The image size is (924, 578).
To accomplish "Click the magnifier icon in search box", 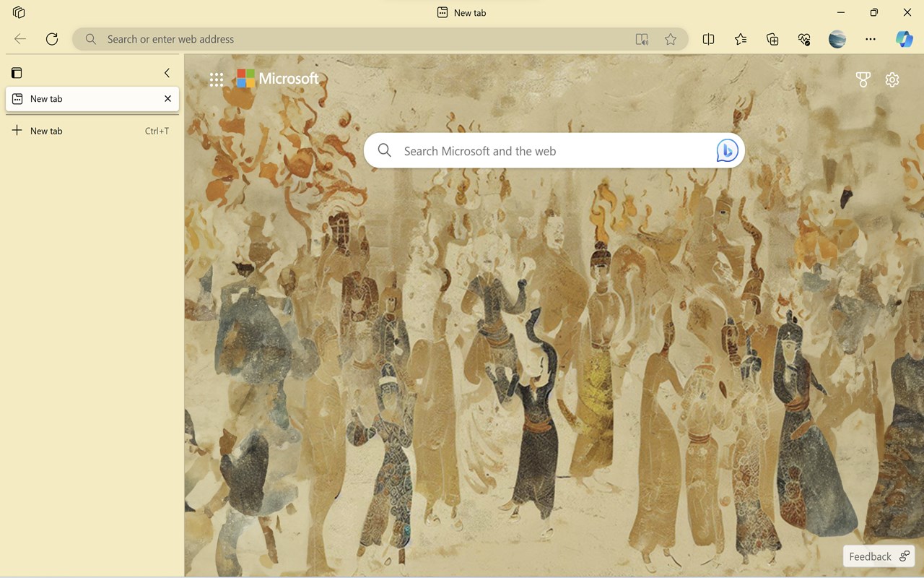I will [385, 150].
